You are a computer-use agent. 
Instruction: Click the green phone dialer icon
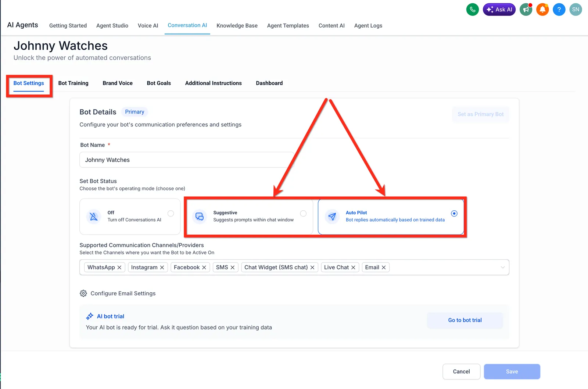point(473,10)
